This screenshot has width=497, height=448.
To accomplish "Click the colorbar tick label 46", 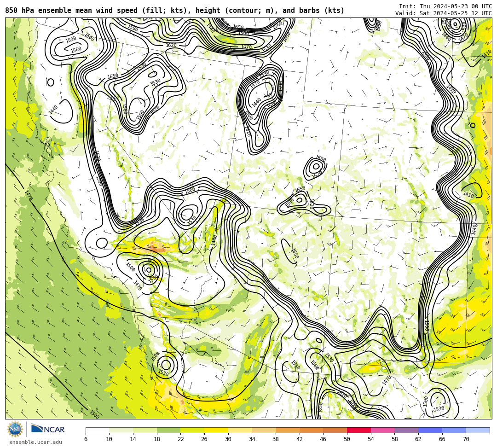I will pos(323,439).
